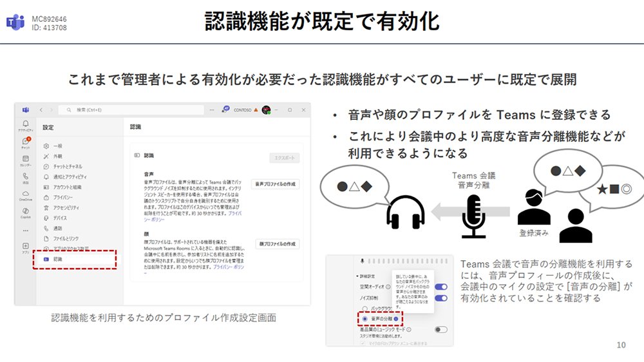
Task: Open the privacy policy link under 顔
Action: pyautogui.click(x=229, y=267)
